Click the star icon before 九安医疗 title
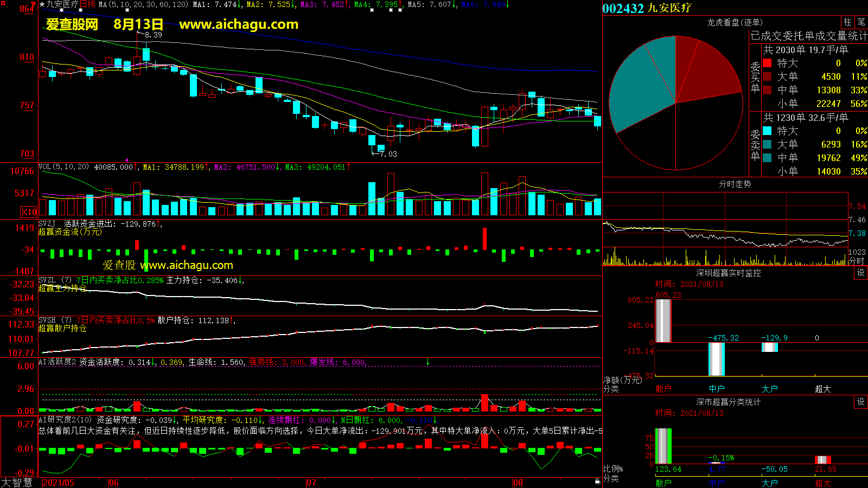The height and width of the screenshot is (488, 868). click(42, 4)
